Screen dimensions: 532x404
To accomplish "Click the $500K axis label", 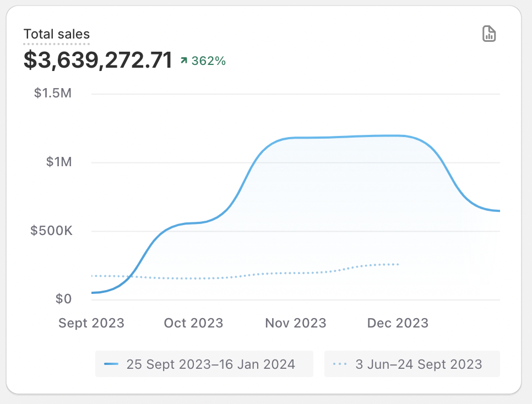I will coord(51,231).
